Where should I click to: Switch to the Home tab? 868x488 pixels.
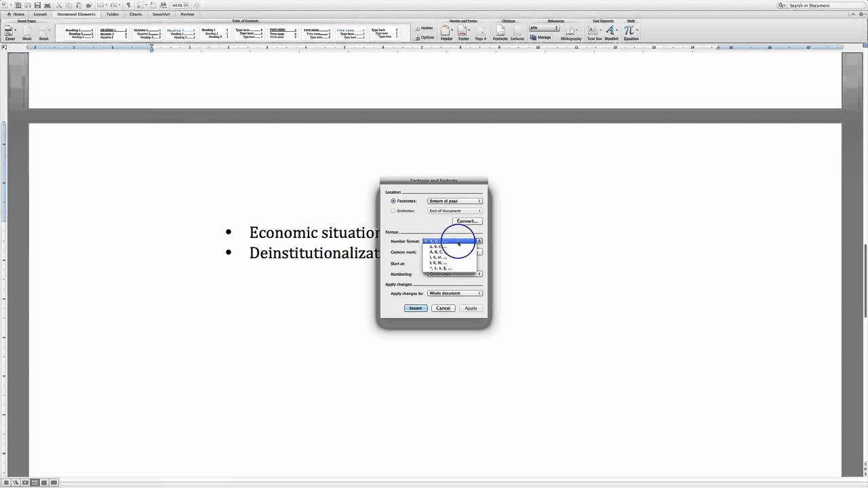click(x=16, y=14)
